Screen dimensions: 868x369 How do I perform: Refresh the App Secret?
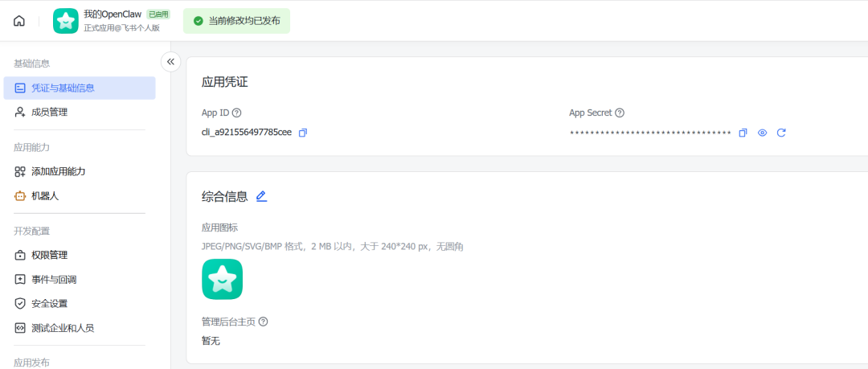click(781, 133)
